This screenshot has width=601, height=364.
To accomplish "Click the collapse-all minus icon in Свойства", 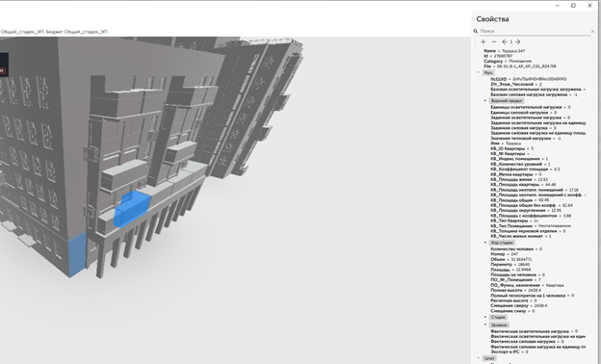I will tap(494, 41).
